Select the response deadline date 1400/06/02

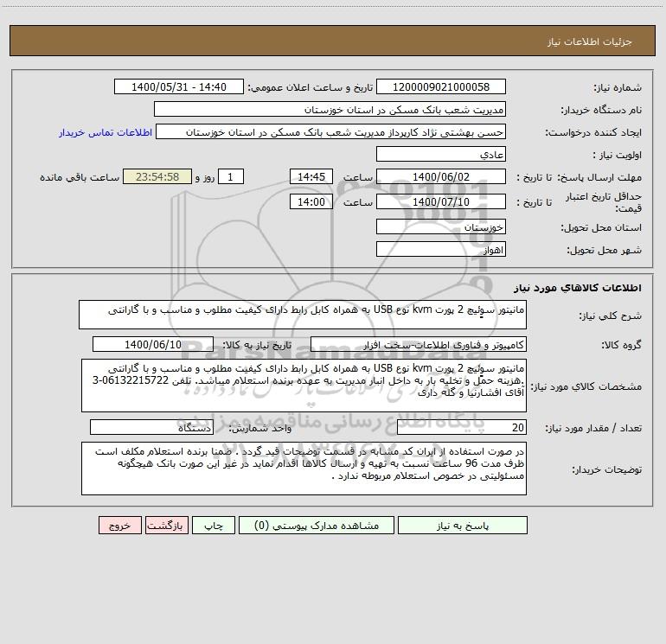click(x=441, y=176)
